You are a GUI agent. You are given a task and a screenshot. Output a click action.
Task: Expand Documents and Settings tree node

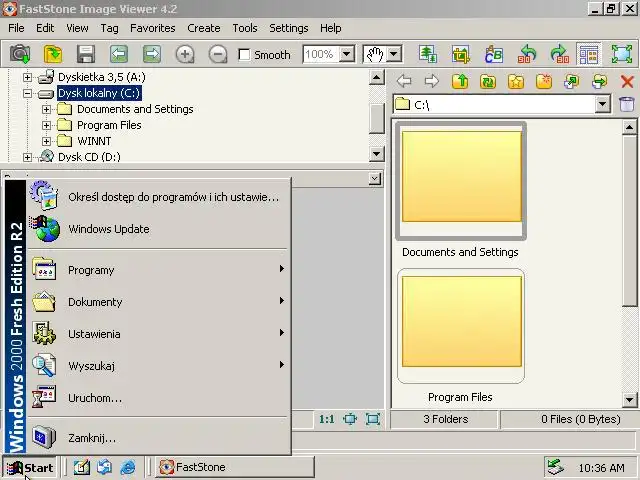point(46,109)
